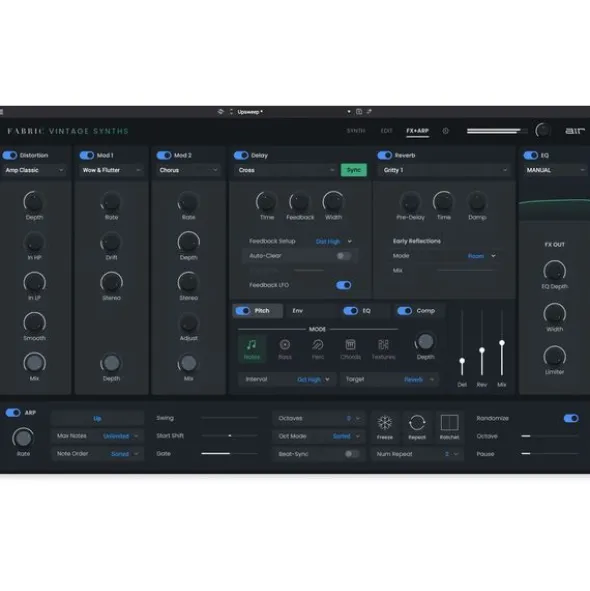The width and height of the screenshot is (590, 591).
Task: Enable the Auto-Clear switch
Action: tap(343, 256)
